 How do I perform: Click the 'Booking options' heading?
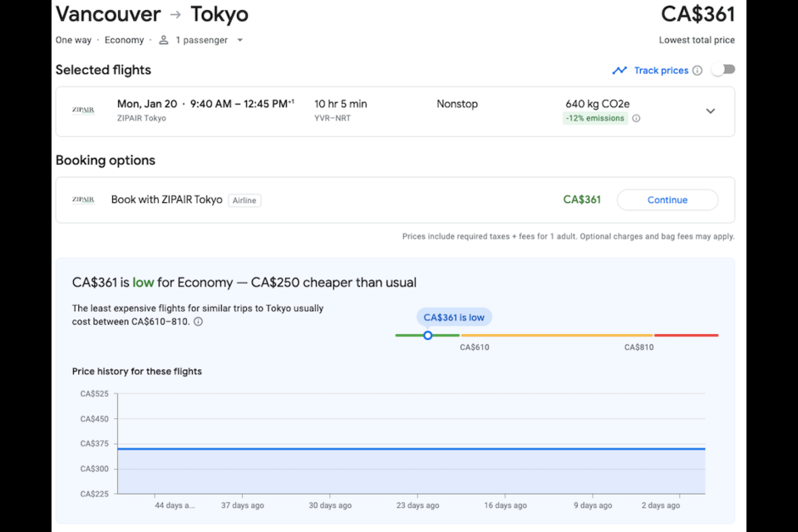[106, 160]
